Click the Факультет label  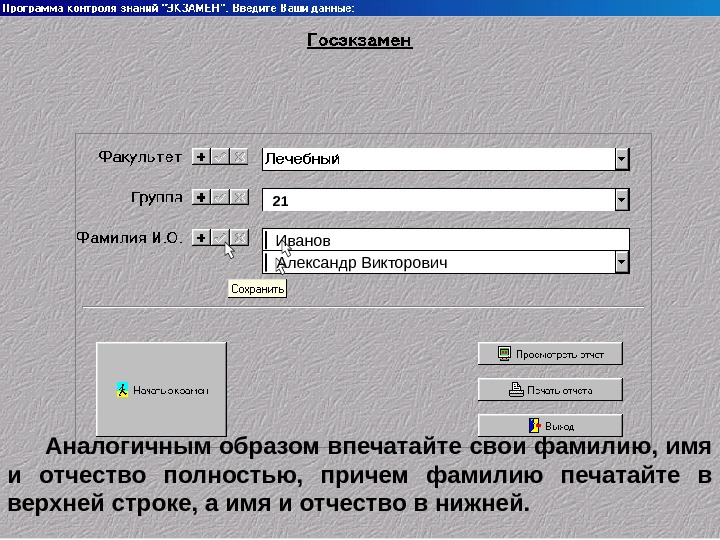click(x=140, y=157)
